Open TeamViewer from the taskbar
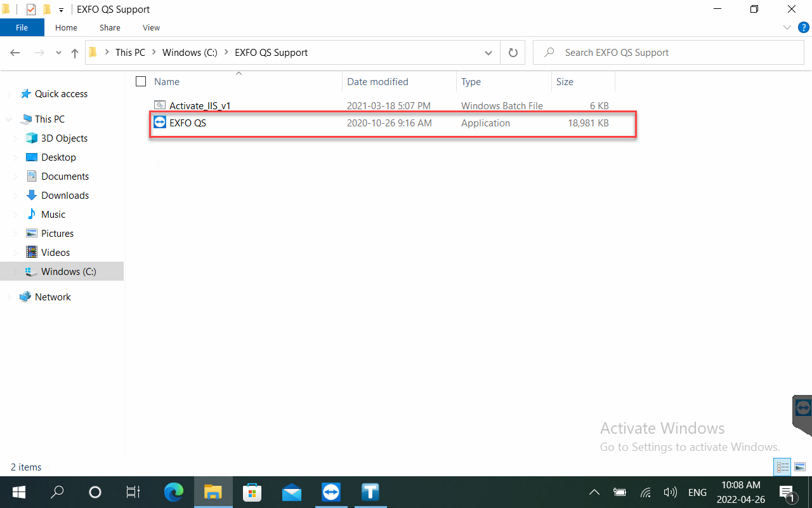Screen dimensions: 812x508 (331, 492)
